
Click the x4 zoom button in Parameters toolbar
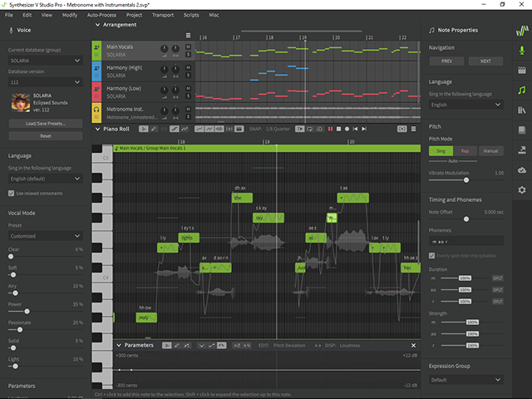(247, 346)
